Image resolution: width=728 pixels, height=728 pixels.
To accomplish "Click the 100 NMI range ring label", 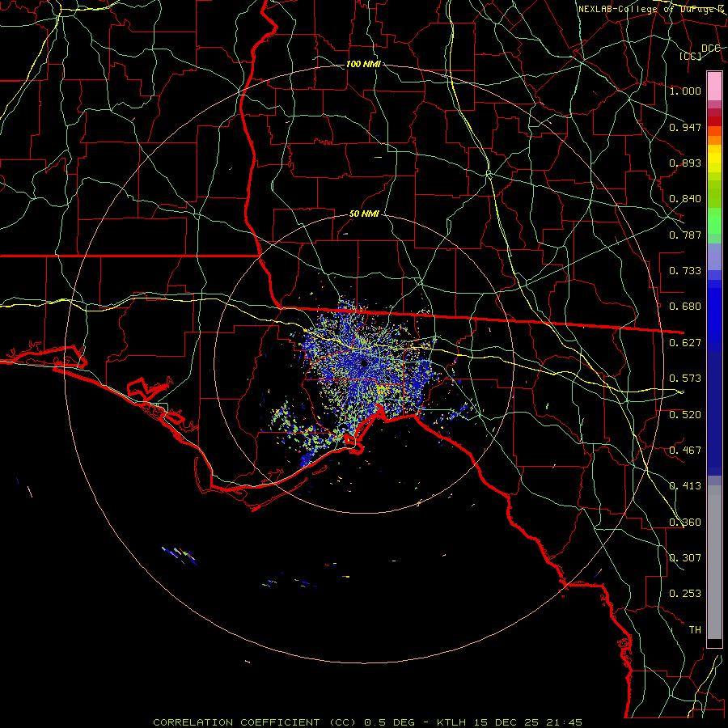I will [x=363, y=64].
